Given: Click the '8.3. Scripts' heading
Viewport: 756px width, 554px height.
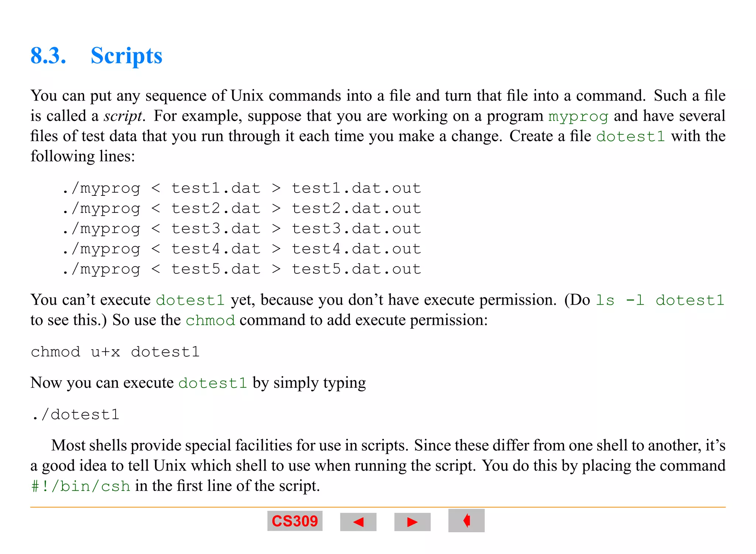Looking at the screenshot, I should [x=96, y=56].
